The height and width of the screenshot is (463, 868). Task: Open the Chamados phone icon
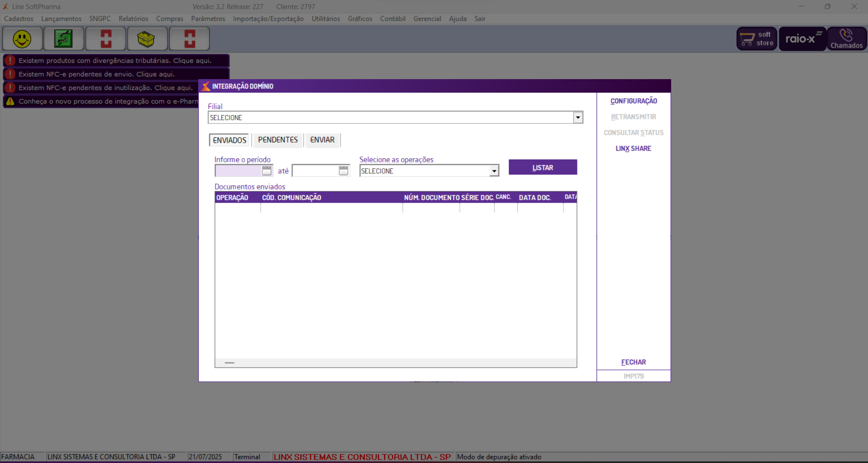tap(847, 39)
